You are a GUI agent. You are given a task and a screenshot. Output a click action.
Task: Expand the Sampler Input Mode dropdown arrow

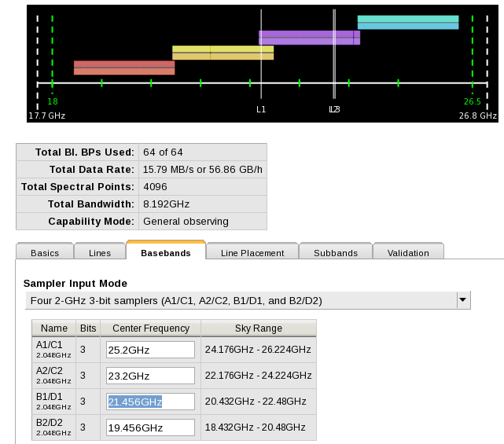[463, 300]
